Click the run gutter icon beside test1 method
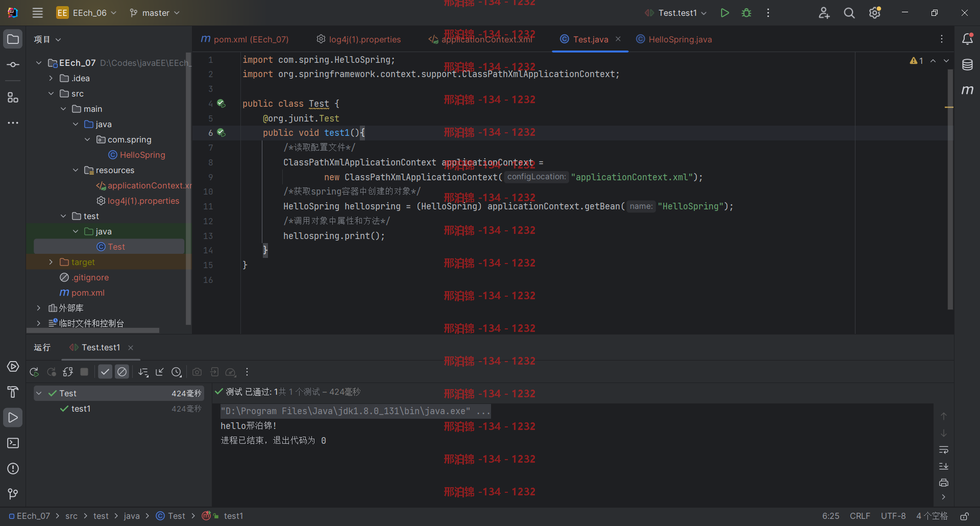Screen dimensions: 980x526 221,132
